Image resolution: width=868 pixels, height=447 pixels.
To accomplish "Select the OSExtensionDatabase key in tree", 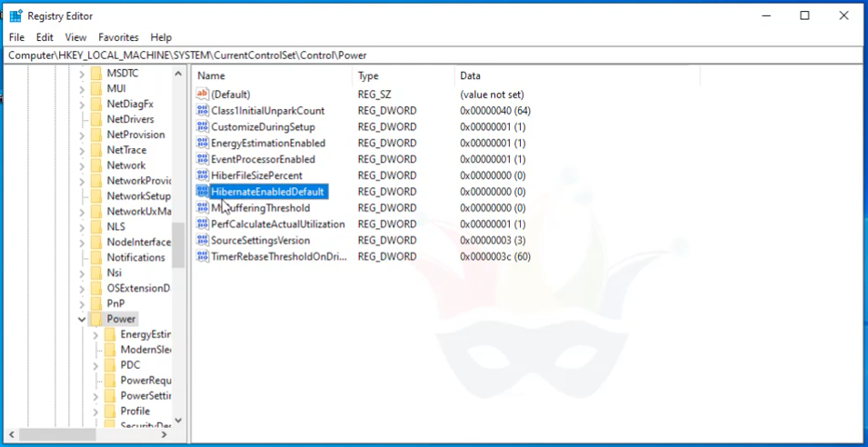I will (138, 288).
